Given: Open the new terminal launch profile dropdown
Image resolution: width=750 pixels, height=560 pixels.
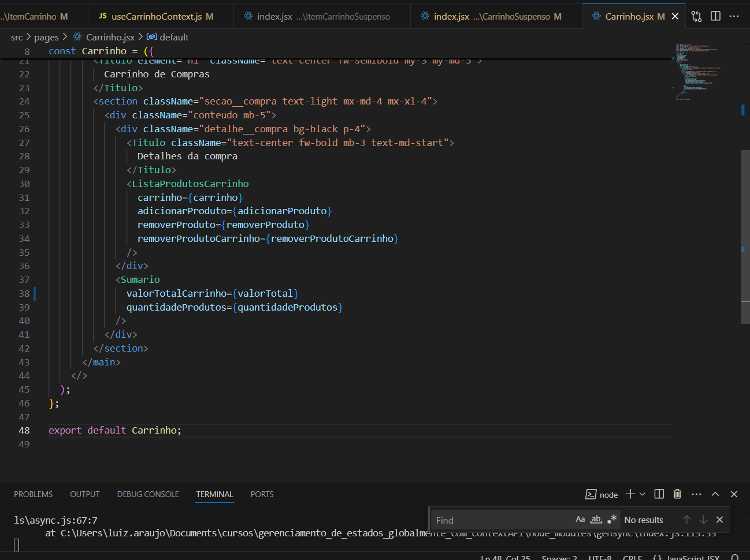Looking at the screenshot, I should tap(642, 494).
